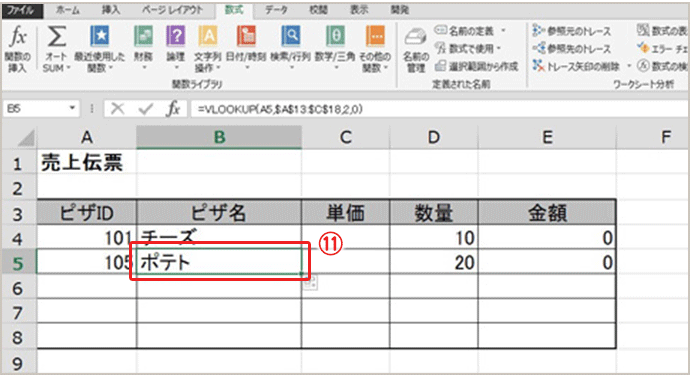Open the 名前の管理 Name Manager

click(415, 49)
